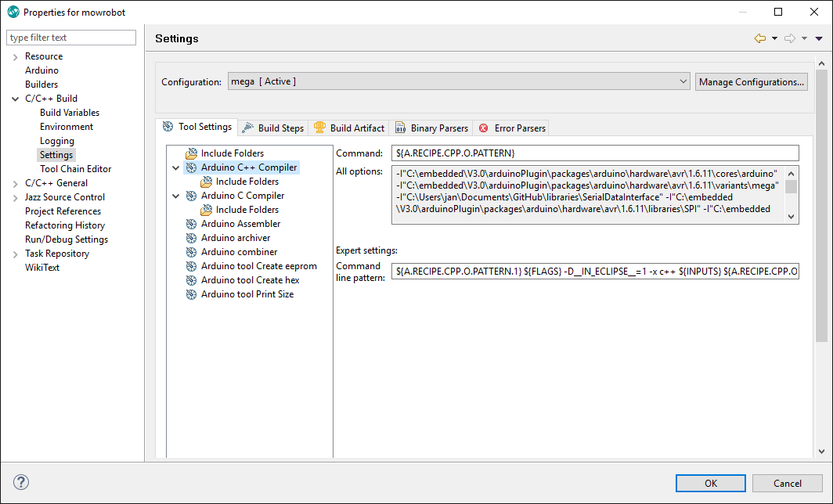
Task: Click All options scrollbar down arrow
Action: (x=791, y=217)
